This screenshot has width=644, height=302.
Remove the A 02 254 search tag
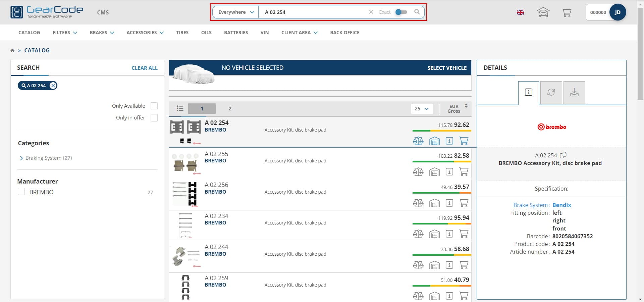pyautogui.click(x=53, y=86)
